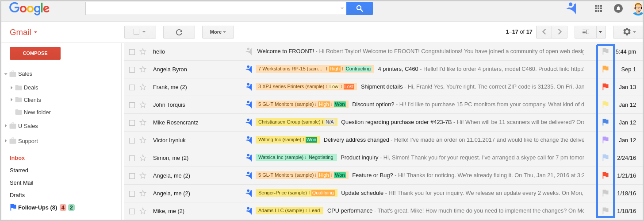Click the Google logo
Image resolution: width=644 pixels, height=221 pixels.
coord(29,8)
